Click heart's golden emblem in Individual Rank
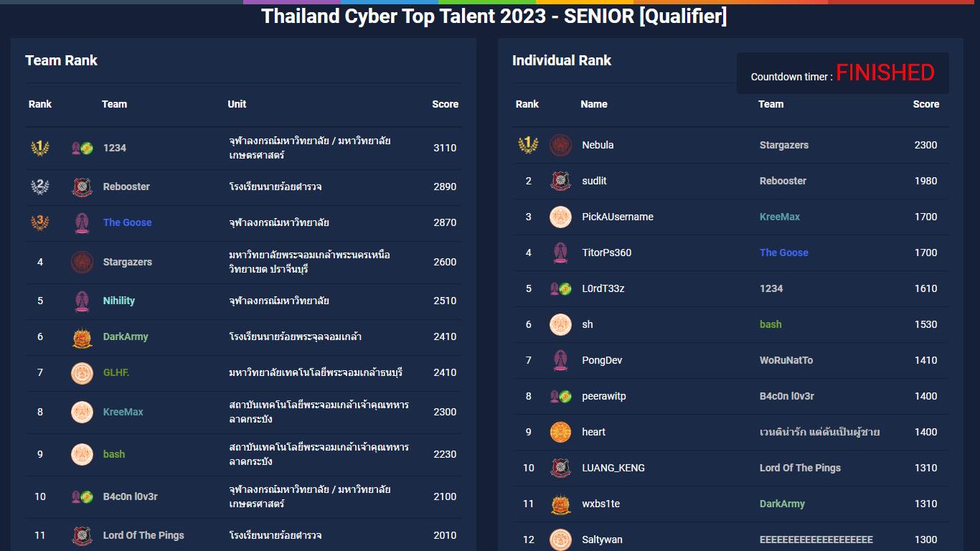 [x=560, y=432]
